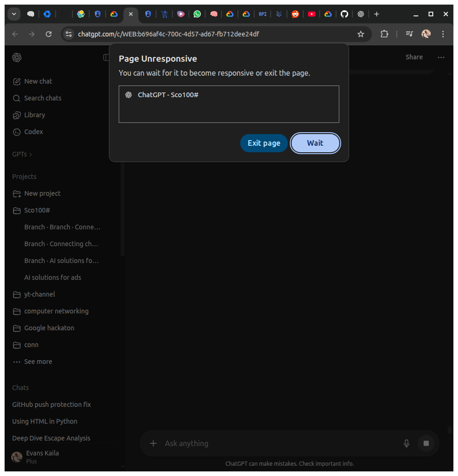Open chat Branch · AI solutions fo…
This screenshot has height=476, width=458.
(61, 261)
